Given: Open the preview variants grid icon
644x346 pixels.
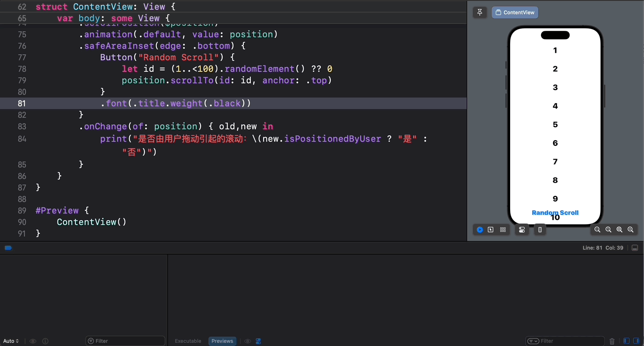Looking at the screenshot, I should click(503, 230).
